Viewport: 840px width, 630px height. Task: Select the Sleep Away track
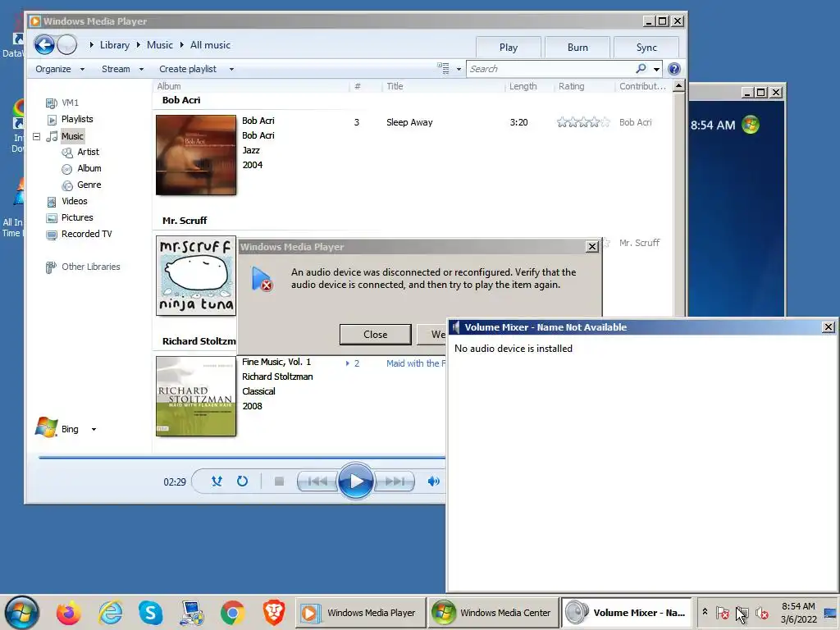click(409, 122)
